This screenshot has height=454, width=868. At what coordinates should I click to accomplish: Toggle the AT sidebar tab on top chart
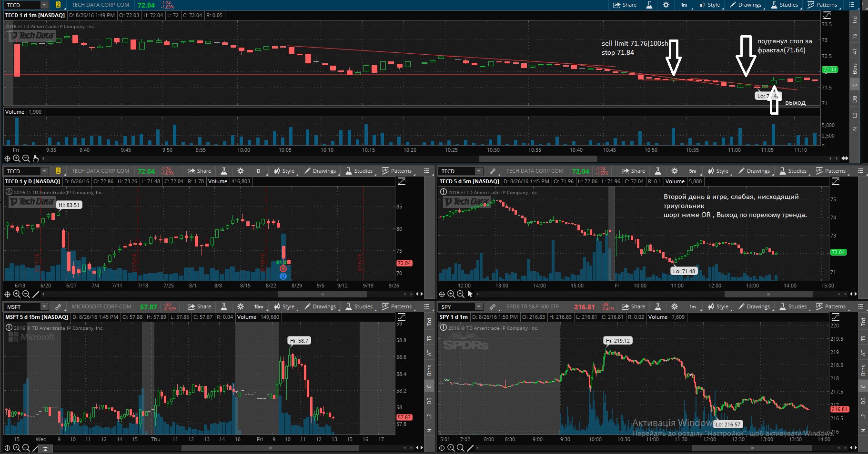tap(855, 51)
